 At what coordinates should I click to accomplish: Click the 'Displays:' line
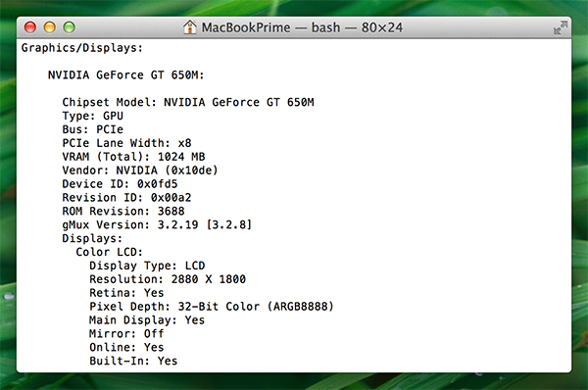(x=92, y=238)
